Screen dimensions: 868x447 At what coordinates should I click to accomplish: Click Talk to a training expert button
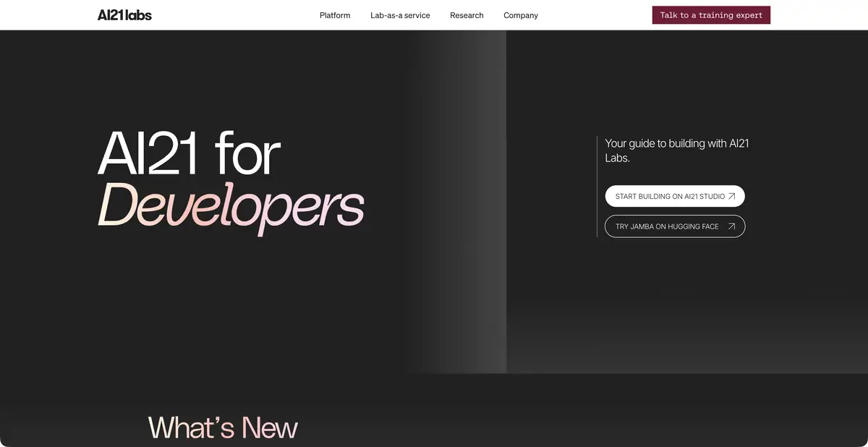coord(711,15)
